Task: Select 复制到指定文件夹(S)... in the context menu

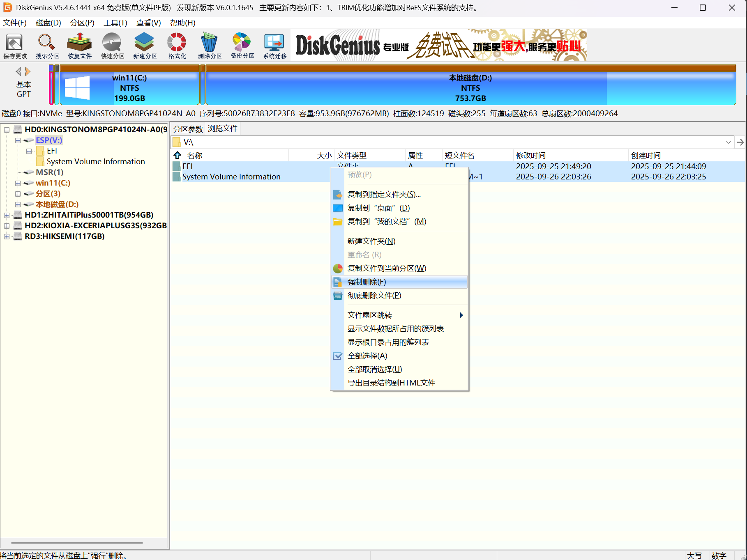Action: pyautogui.click(x=399, y=195)
